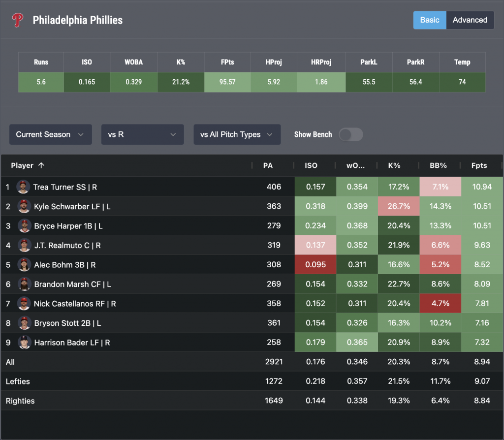Open the Current Season dropdown
Screen dimensions: 504x440
coord(50,134)
